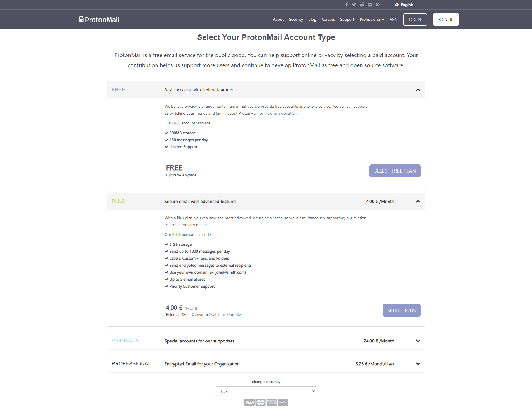Image resolution: width=532 pixels, height=416 pixels.
Task: Click the PROFESSIONAL plan title
Action: [131, 364]
